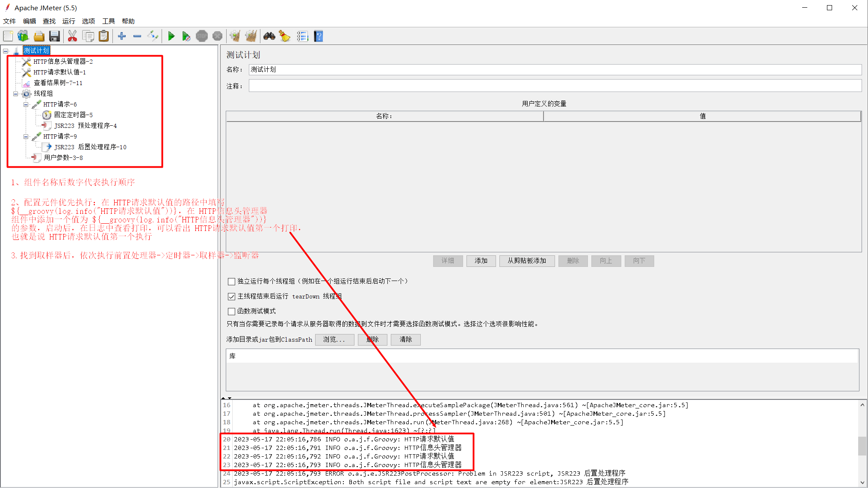The image size is (868, 488).
Task: Click Start no pauses icon
Action: pyautogui.click(x=186, y=36)
